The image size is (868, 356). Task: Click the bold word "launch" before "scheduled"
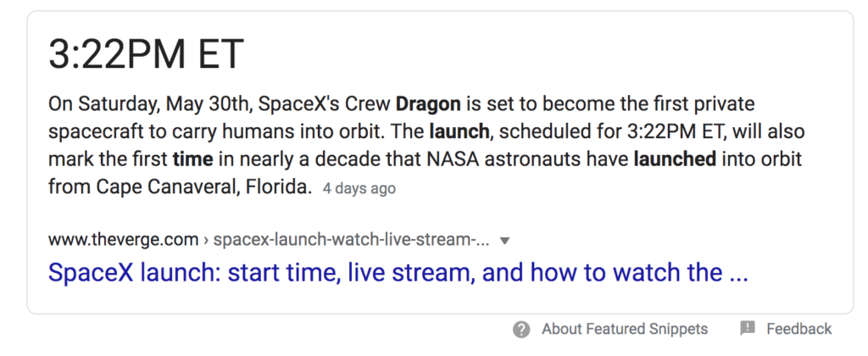tap(460, 132)
